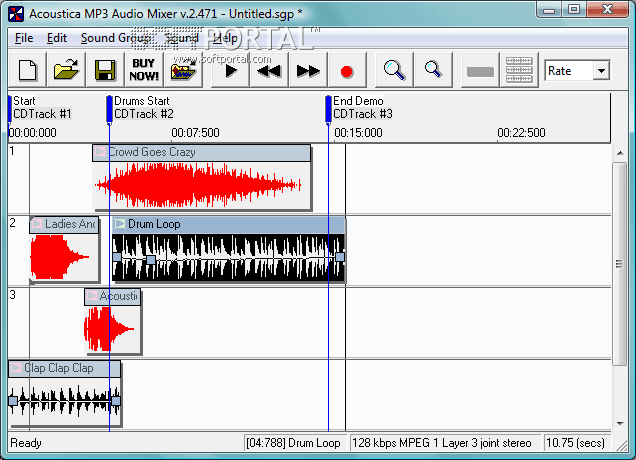Image resolution: width=636 pixels, height=460 pixels.
Task: Click the Drum Loop clip title bar
Action: pyautogui.click(x=228, y=224)
